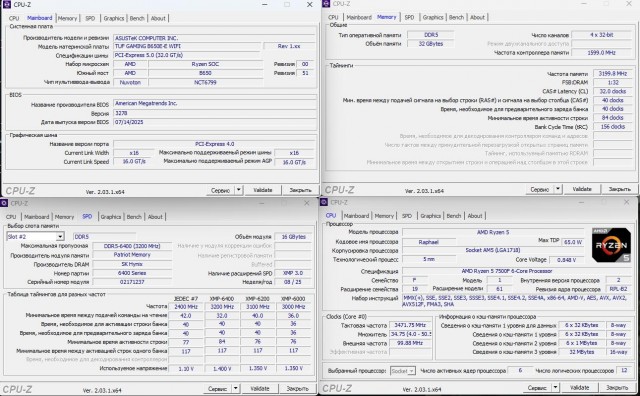Viewport: 640px width, 396px height.
Task: Expand the Сервис arrow in Memory window
Action: tap(558, 189)
